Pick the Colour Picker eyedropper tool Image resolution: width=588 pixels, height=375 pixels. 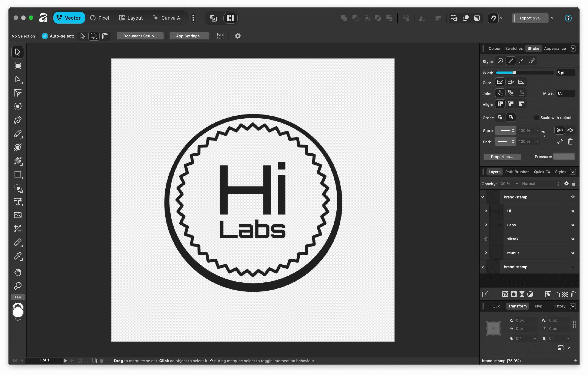pyautogui.click(x=18, y=256)
